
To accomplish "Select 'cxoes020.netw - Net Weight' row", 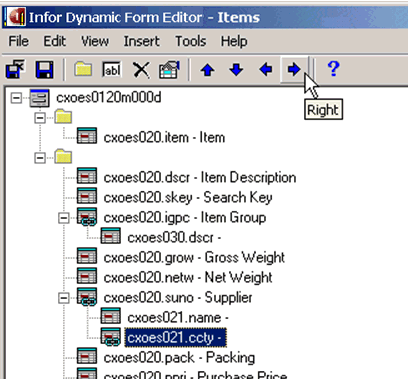I will coord(188,277).
